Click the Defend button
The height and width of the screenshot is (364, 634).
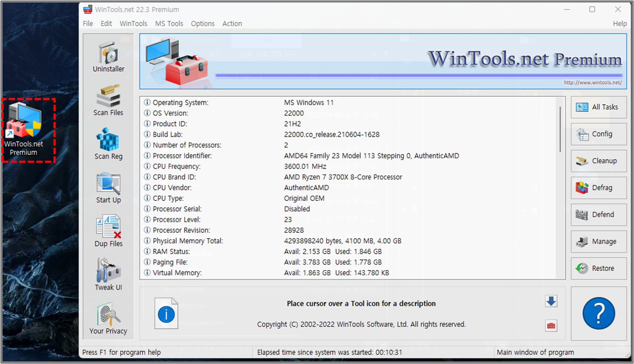coord(598,214)
